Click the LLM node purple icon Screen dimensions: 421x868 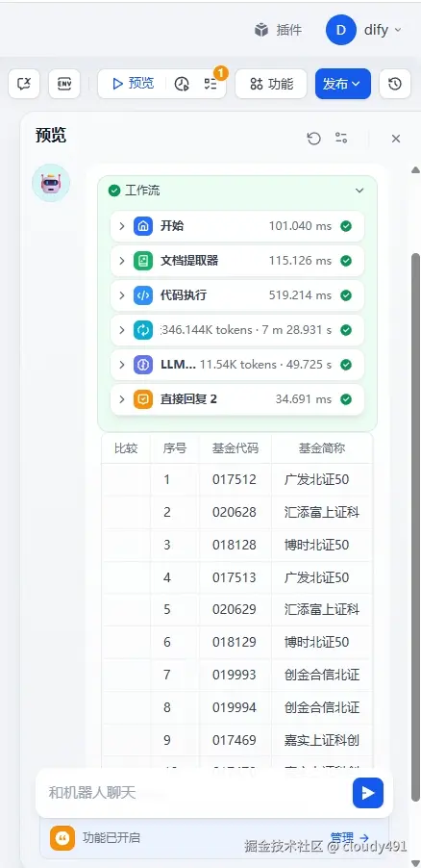pos(143,365)
